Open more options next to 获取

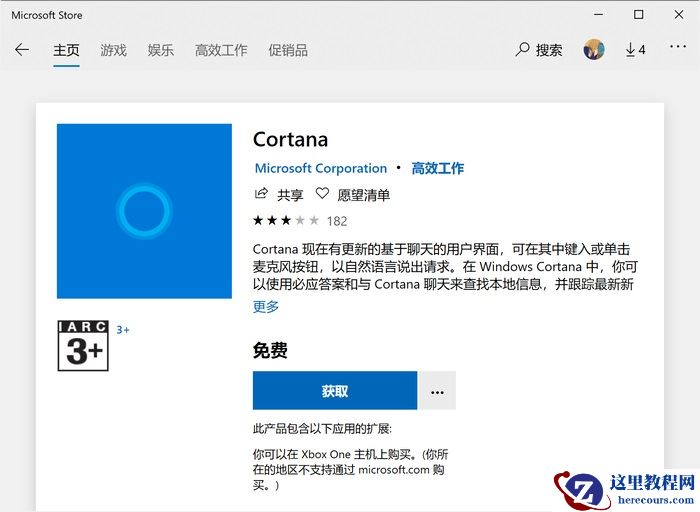click(x=438, y=391)
